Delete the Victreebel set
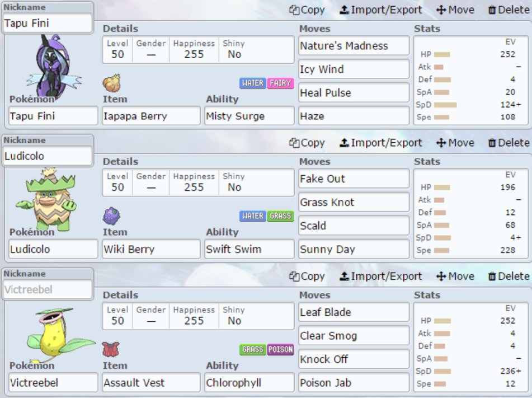This screenshot has width=532, height=398. point(509,276)
